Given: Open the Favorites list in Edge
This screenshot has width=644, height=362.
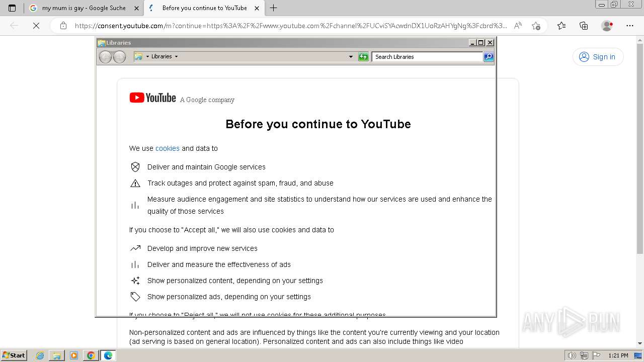Looking at the screenshot, I should pyautogui.click(x=561, y=26).
